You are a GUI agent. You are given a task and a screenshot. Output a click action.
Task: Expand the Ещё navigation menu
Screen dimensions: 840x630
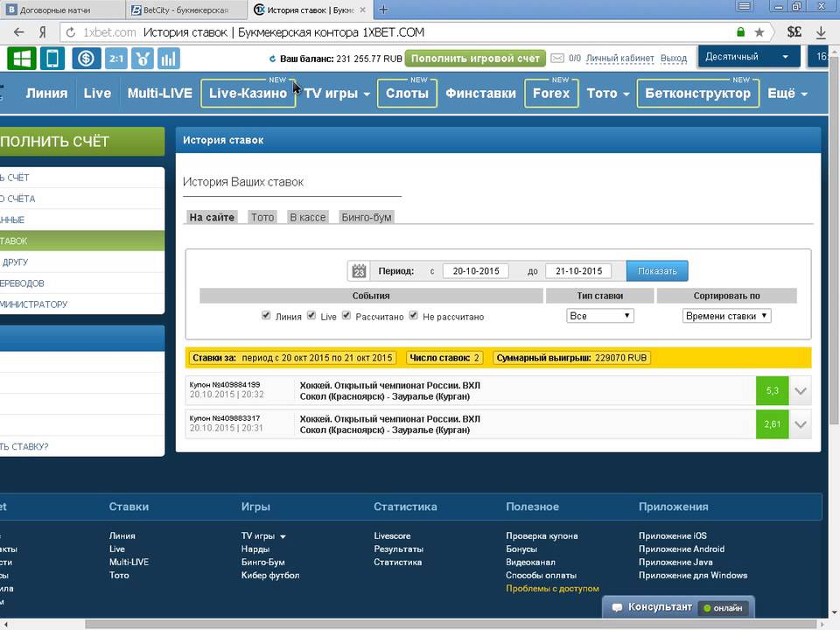click(787, 94)
